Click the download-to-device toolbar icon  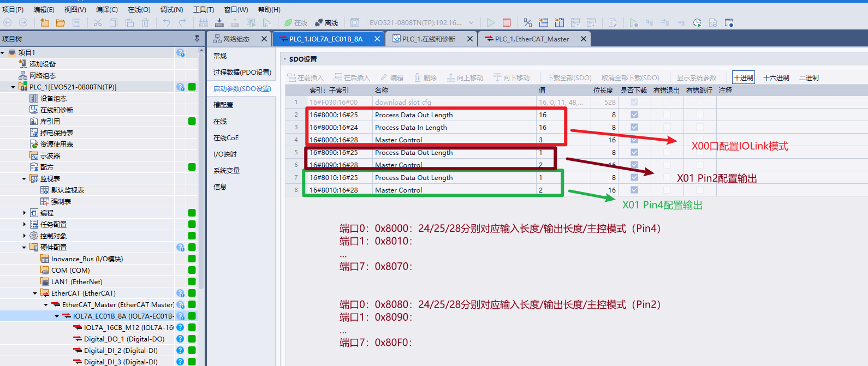click(x=219, y=22)
